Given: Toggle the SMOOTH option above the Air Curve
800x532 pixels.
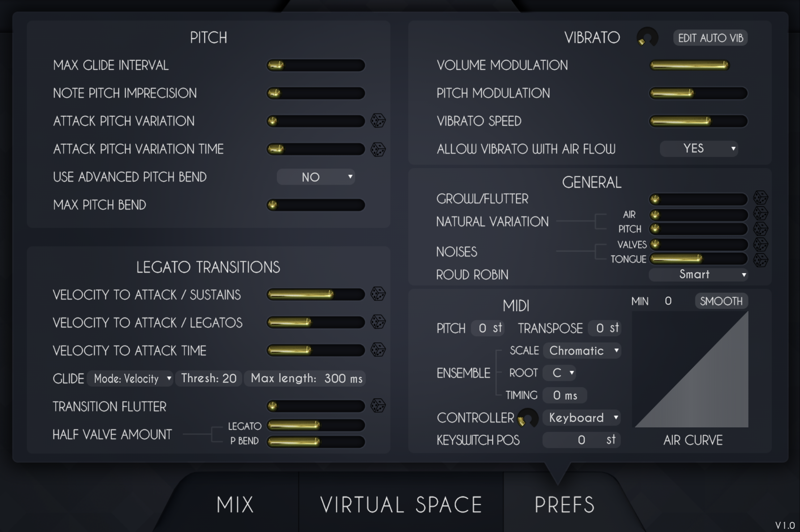Looking at the screenshot, I should pyautogui.click(x=721, y=301).
